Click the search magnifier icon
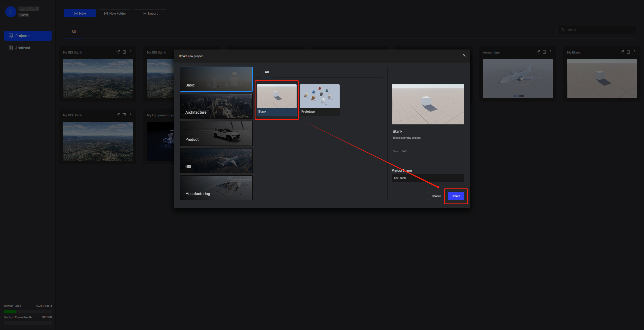 point(562,30)
